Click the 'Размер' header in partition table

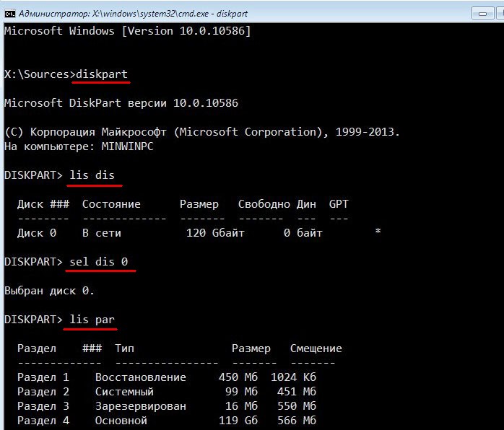click(x=251, y=348)
